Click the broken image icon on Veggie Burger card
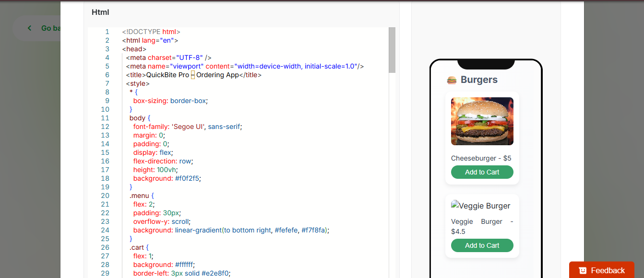 click(x=454, y=205)
